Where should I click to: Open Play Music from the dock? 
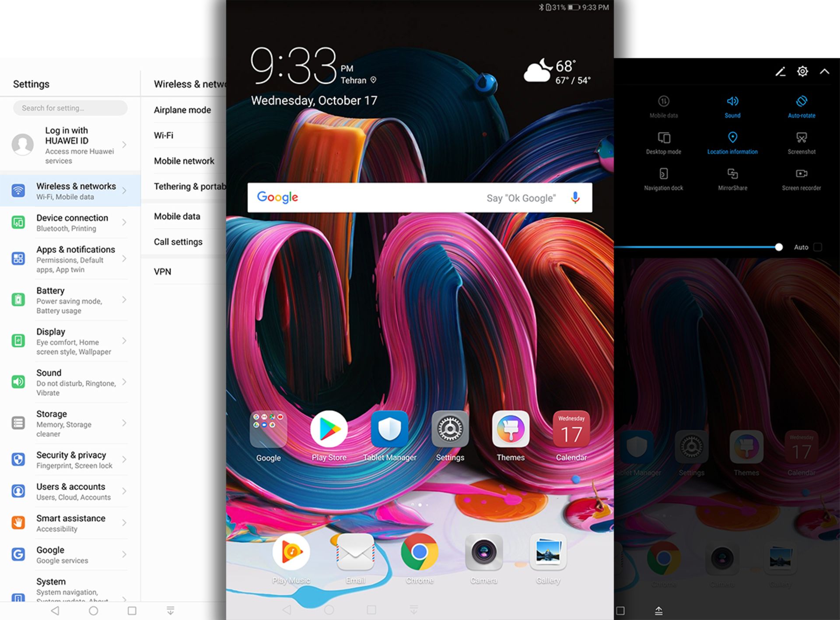click(x=291, y=552)
